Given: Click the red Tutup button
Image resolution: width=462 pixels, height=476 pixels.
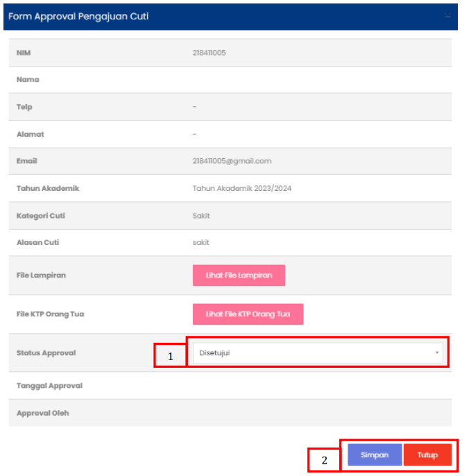Looking at the screenshot, I should [427, 454].
